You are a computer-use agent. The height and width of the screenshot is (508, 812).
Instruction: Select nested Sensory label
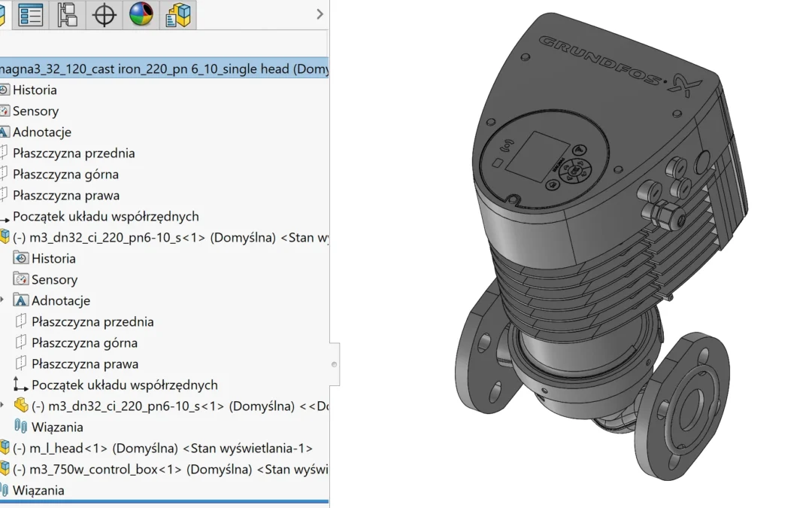click(x=54, y=280)
